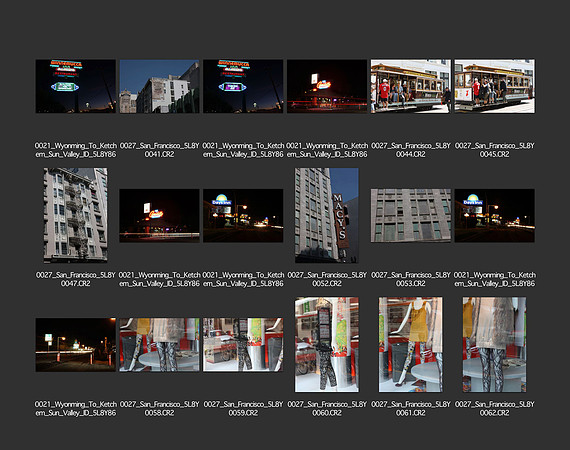
Task: Click the filename label ending 0053.CR2
Action: [410, 279]
